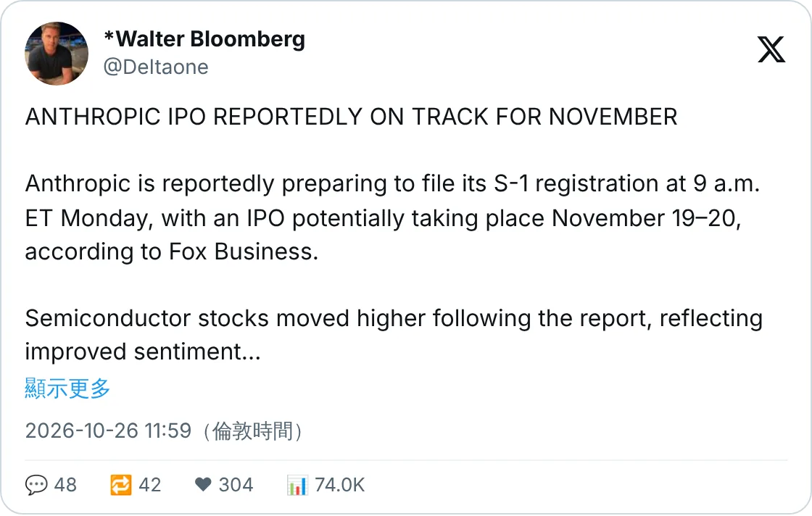Click the 2026-10-26 11:59 timestamp
812x516 pixels.
point(108,430)
